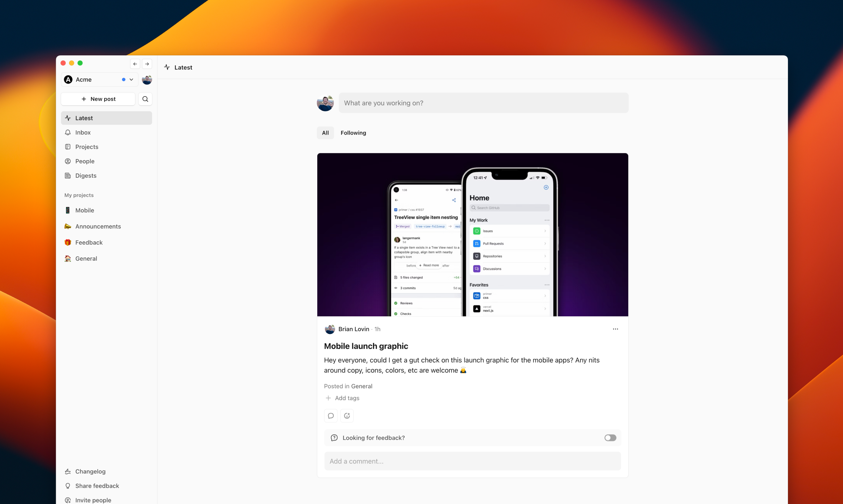Open Share feedback in the sidebar

(x=107, y=486)
